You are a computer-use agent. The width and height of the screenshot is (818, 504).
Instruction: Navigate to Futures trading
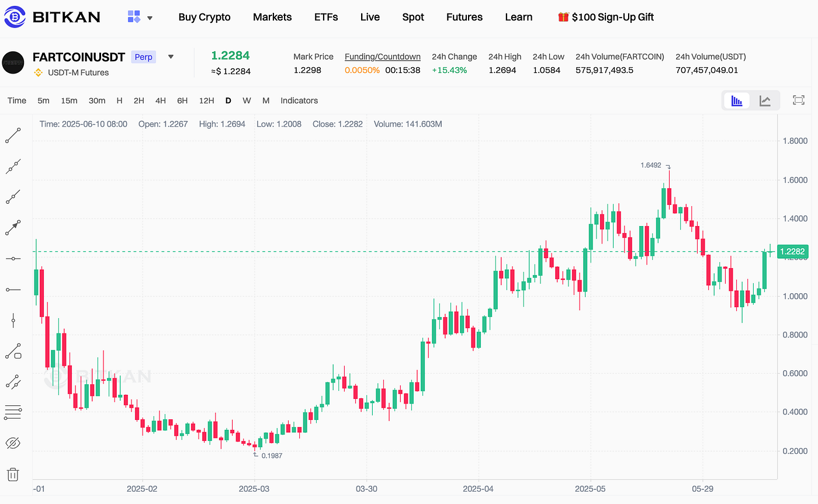click(465, 17)
